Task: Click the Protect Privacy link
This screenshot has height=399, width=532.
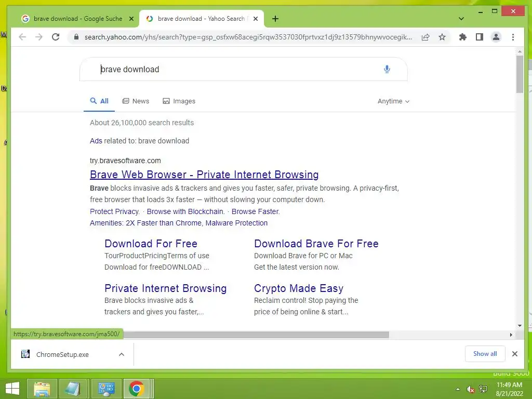Action: point(115,211)
